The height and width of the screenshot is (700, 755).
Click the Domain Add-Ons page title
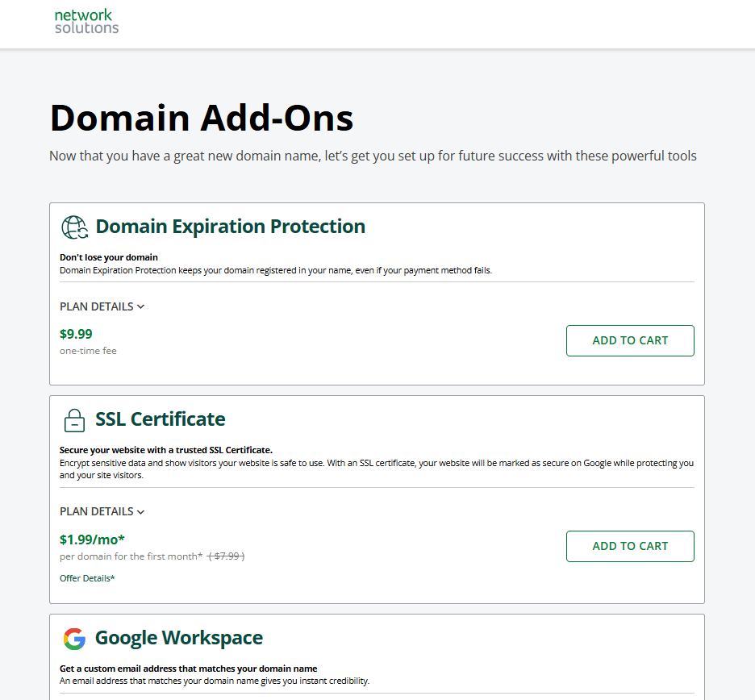pyautogui.click(x=202, y=118)
